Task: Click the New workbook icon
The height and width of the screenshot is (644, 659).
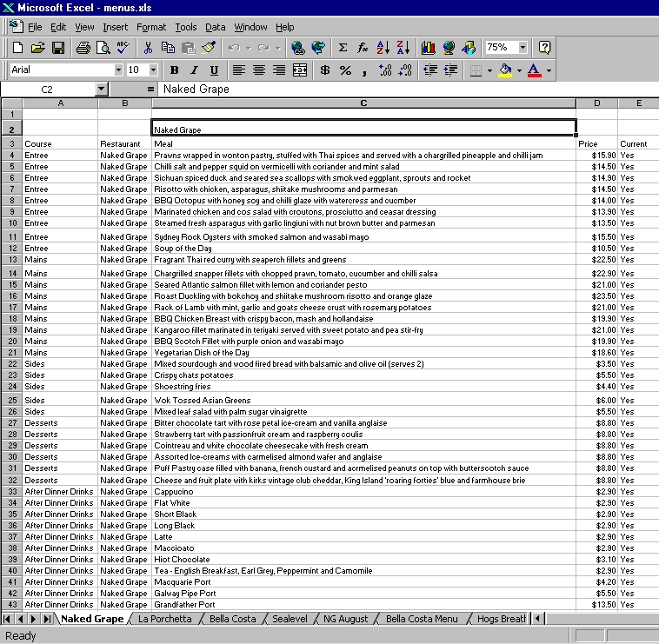Action: (17, 48)
